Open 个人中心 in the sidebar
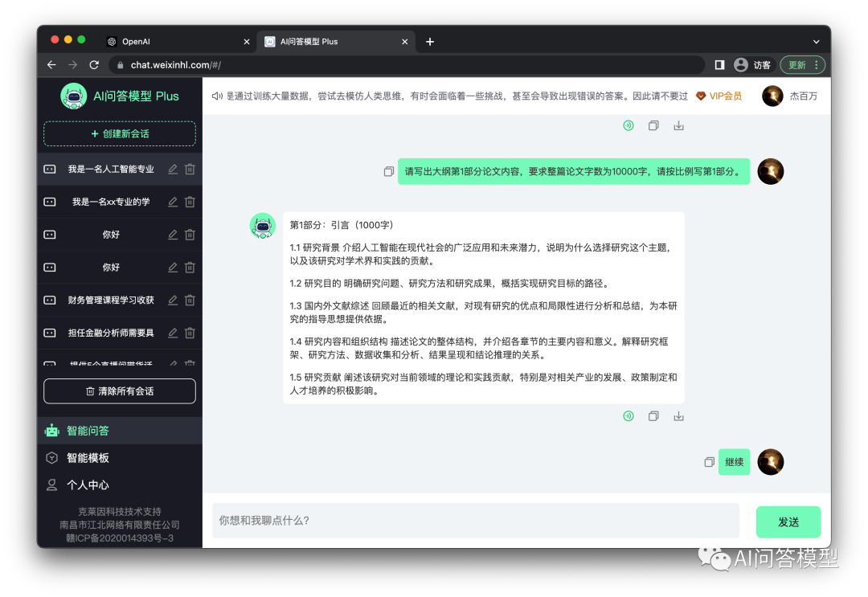868x597 pixels. pyautogui.click(x=87, y=485)
